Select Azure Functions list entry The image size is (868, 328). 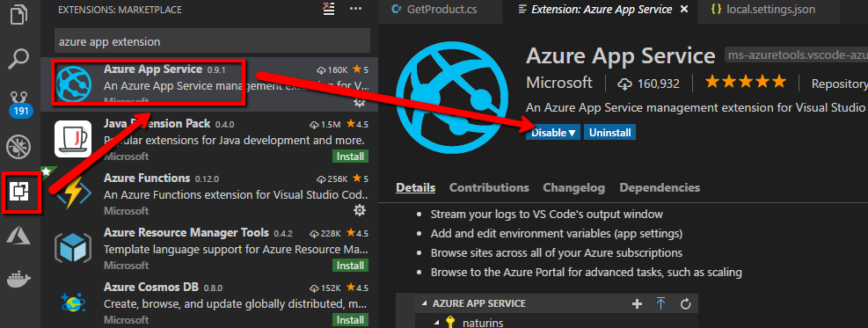click(209, 193)
